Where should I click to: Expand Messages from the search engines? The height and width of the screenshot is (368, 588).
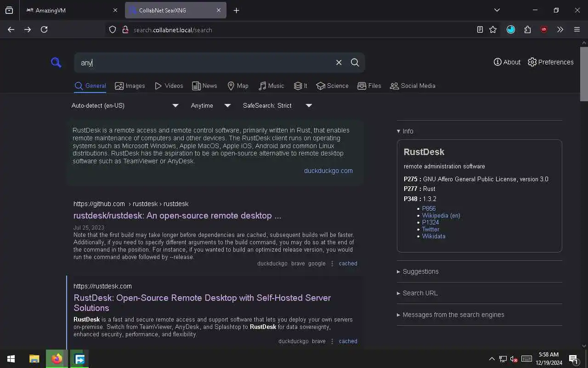(450, 315)
